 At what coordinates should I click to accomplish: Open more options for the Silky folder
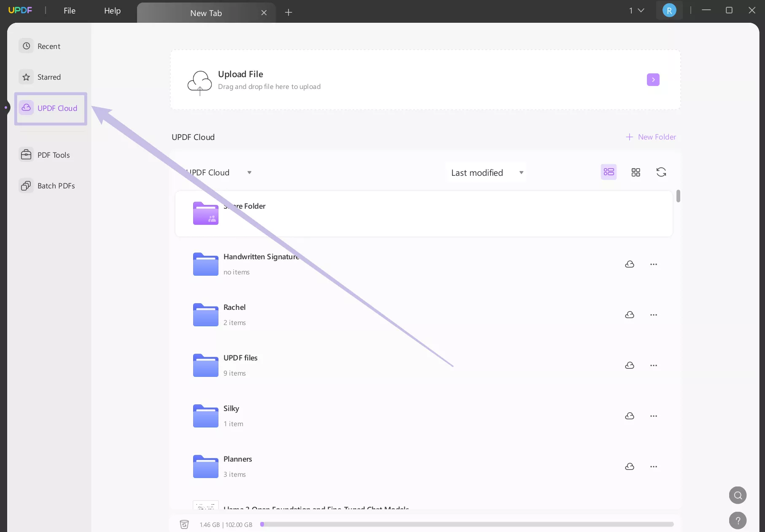[x=653, y=416]
